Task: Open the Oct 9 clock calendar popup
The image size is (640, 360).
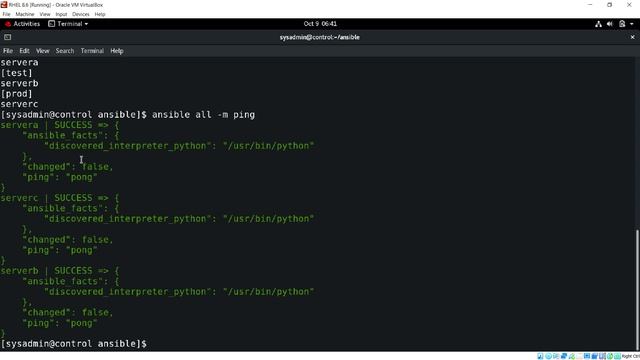Action: coord(320,24)
